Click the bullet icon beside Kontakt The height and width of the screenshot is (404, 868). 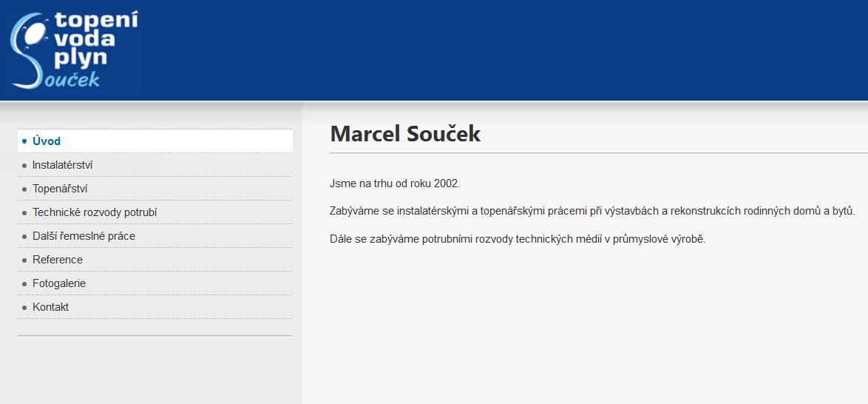[24, 308]
